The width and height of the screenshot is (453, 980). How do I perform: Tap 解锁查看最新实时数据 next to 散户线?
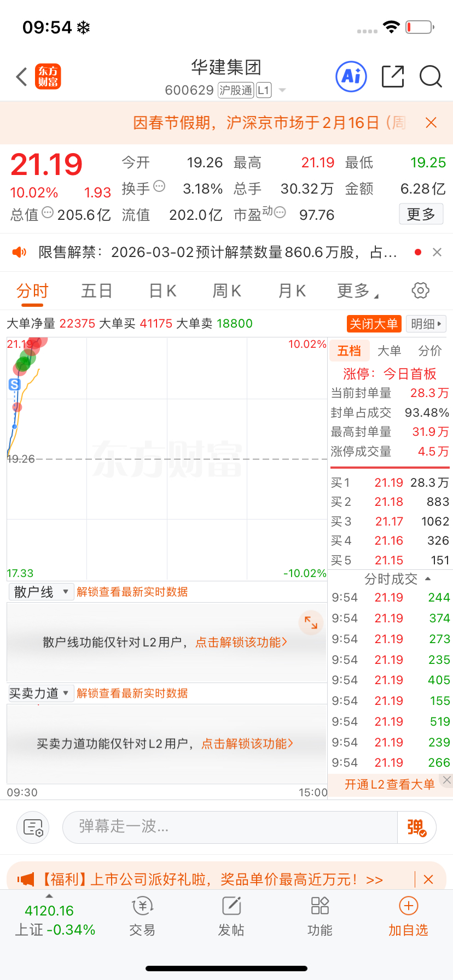click(x=132, y=592)
